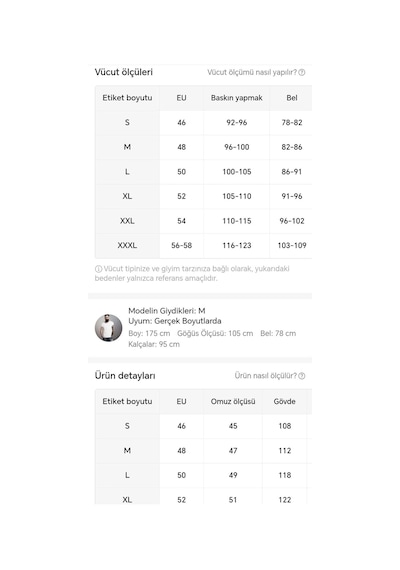Select the 'Bel' column header in body table
400x570 pixels.
tap(292, 98)
